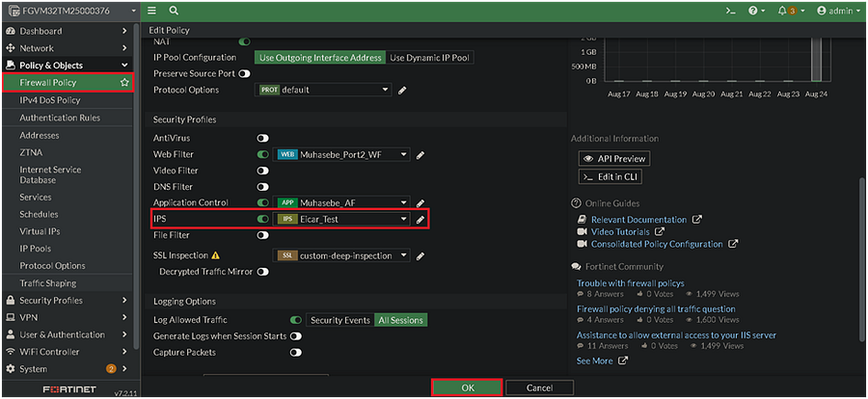Open the Web Filter Muhasebe_Port2_WF dropdown
Viewport: 868px width, 399px height.
click(x=341, y=155)
